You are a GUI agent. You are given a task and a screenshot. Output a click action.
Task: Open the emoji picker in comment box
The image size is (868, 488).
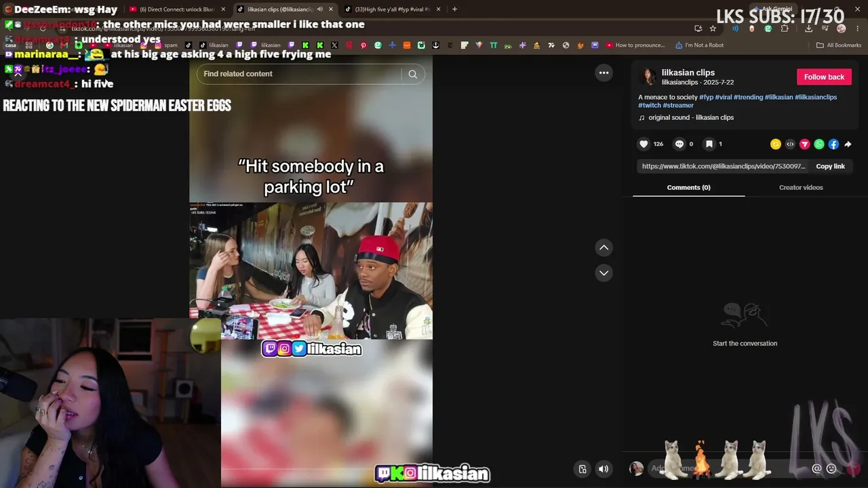click(x=831, y=468)
